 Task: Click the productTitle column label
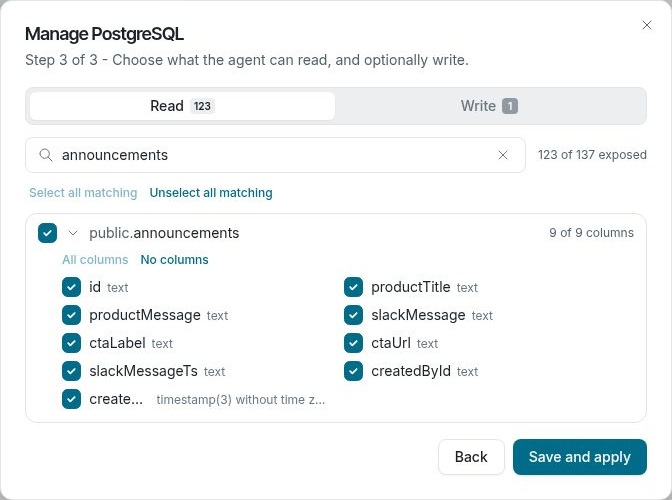coord(411,287)
